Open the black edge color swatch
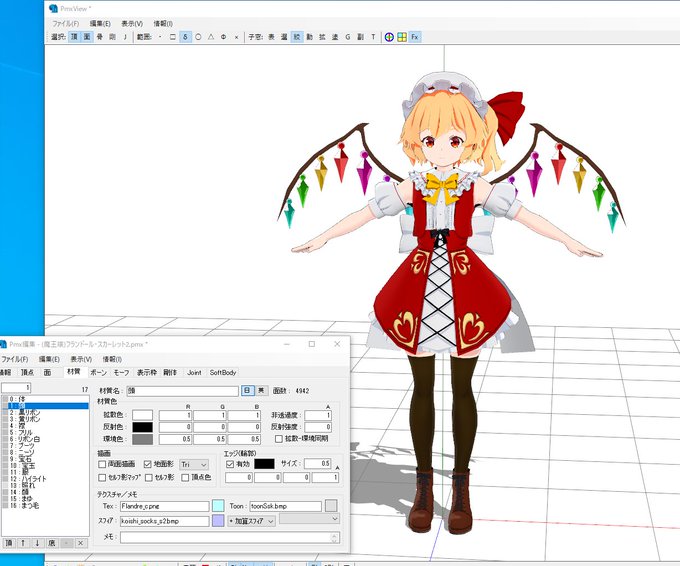680x566 pixels. pos(264,464)
